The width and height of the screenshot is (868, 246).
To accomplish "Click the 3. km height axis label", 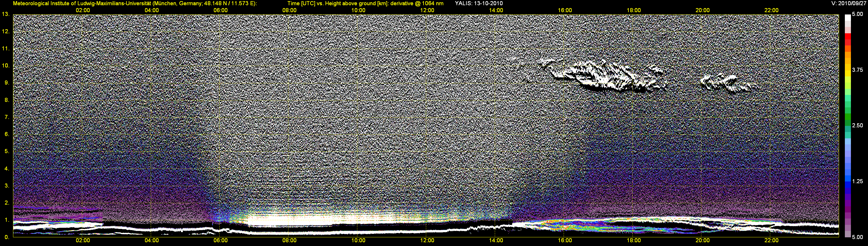I will point(7,186).
